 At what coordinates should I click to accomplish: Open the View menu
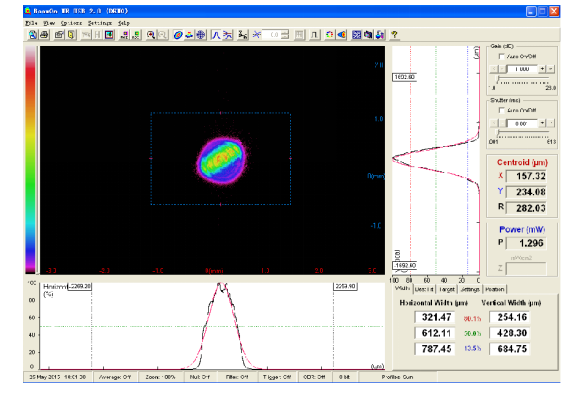click(x=49, y=23)
